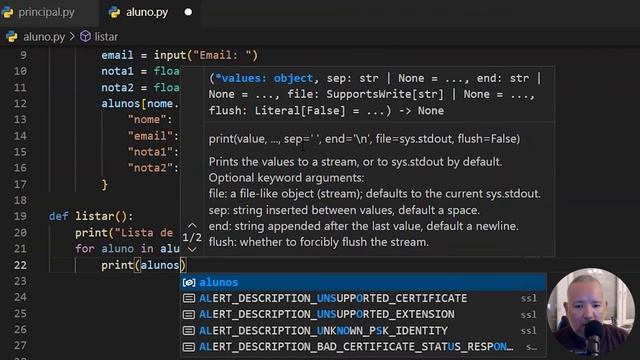Click 'print("Lista de' on line 20
The height and width of the screenshot is (360, 640).
pos(124,233)
